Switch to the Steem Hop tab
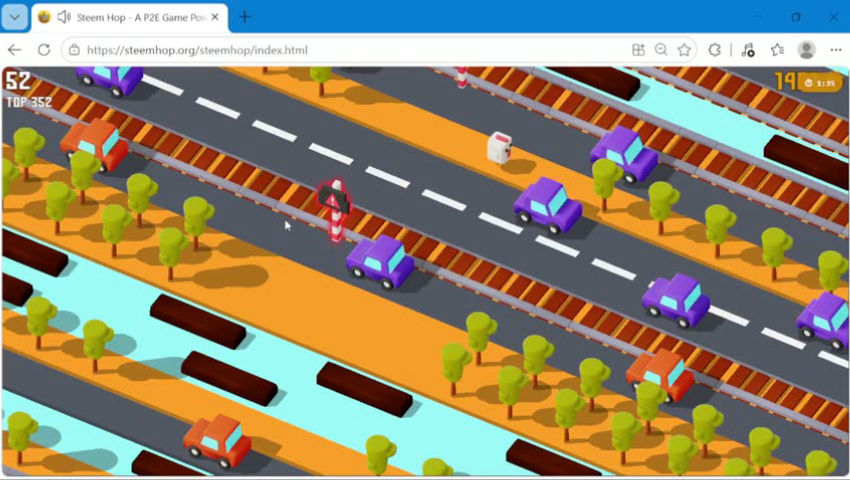850x480 pixels. coord(130,17)
